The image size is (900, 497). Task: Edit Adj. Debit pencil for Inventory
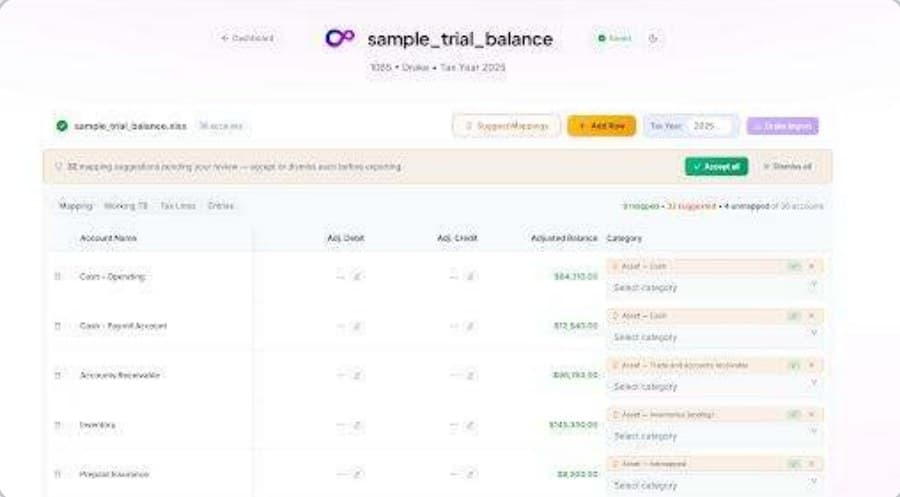357,425
